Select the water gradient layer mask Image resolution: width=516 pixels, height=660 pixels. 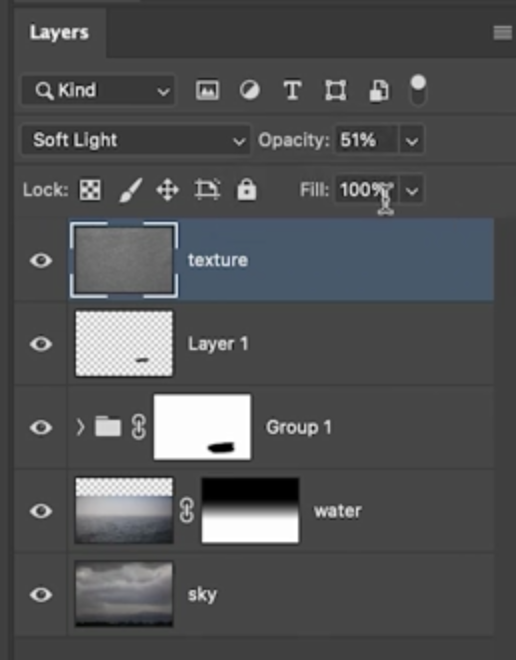tap(250, 510)
